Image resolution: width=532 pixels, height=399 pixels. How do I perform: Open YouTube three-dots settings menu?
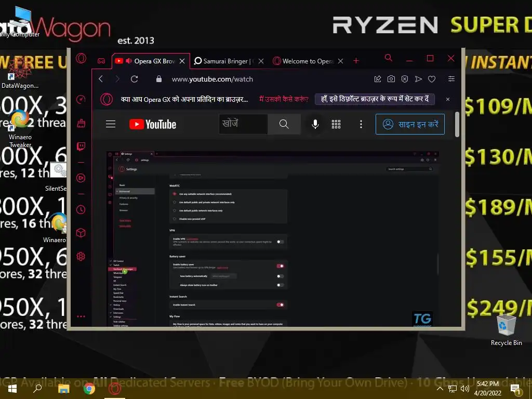[361, 124]
